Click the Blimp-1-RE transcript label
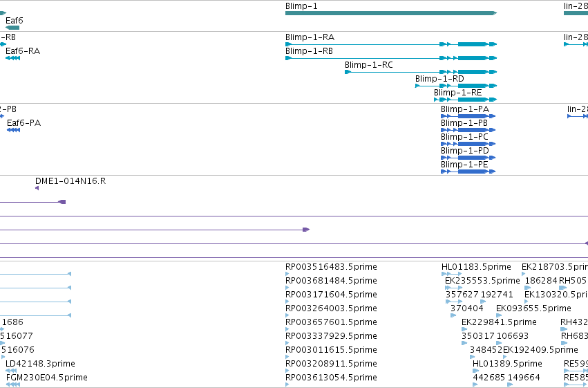This screenshot has height=388, width=588. pos(457,93)
